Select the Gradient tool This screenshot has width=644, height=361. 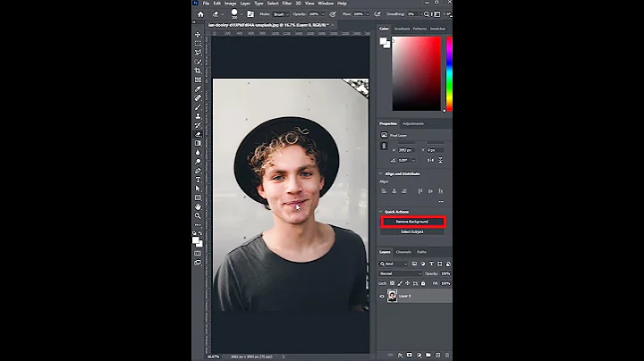[x=198, y=143]
